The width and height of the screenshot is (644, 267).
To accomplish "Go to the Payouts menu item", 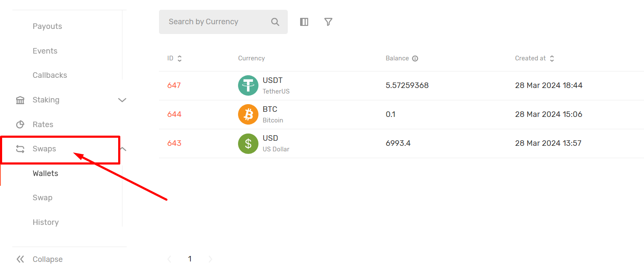I will coord(47,26).
